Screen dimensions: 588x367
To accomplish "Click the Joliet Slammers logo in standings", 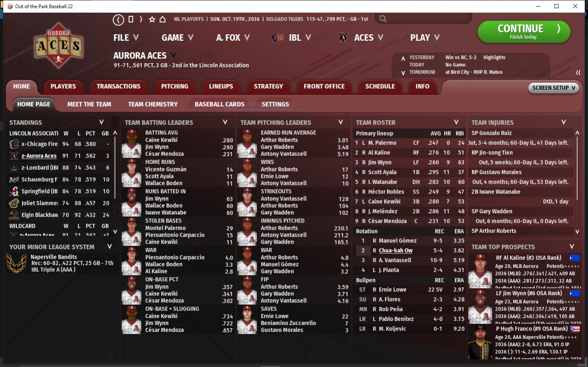I will [x=14, y=203].
